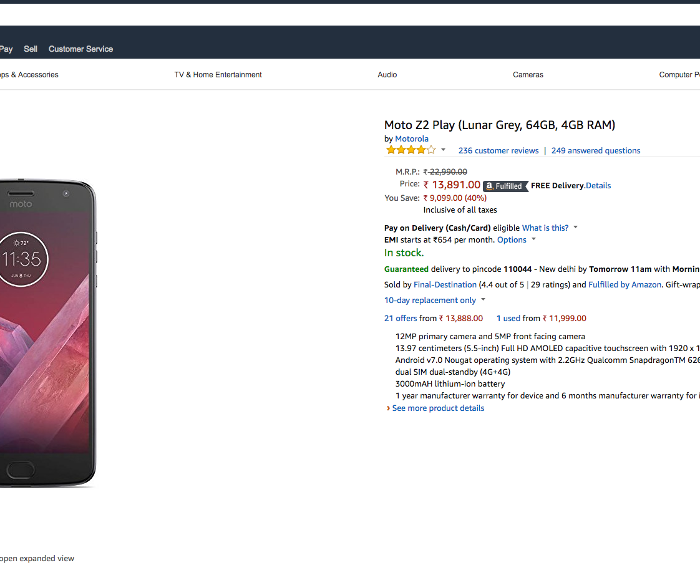Click the Amazon Fulfilled badge
Viewport: 700px width, 588px height.
[505, 186]
